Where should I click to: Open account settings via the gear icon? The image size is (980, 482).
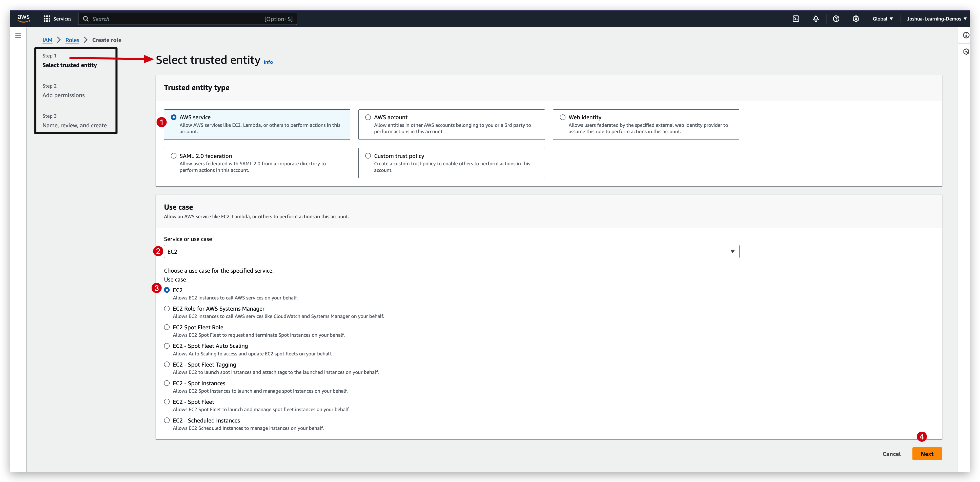click(x=856, y=19)
